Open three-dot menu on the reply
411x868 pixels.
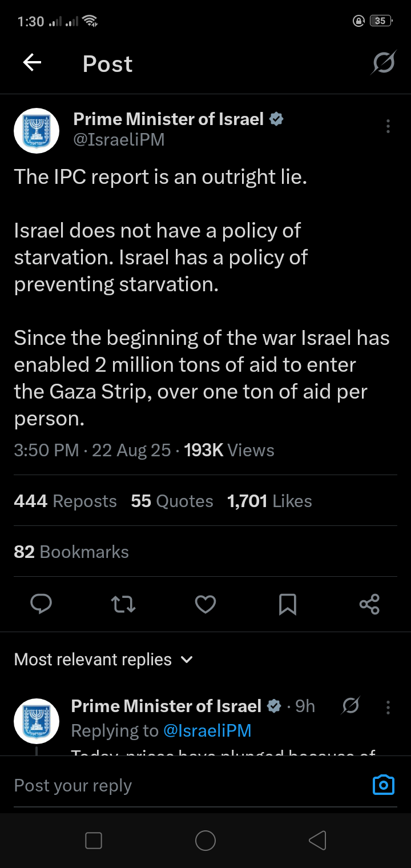pyautogui.click(x=388, y=708)
